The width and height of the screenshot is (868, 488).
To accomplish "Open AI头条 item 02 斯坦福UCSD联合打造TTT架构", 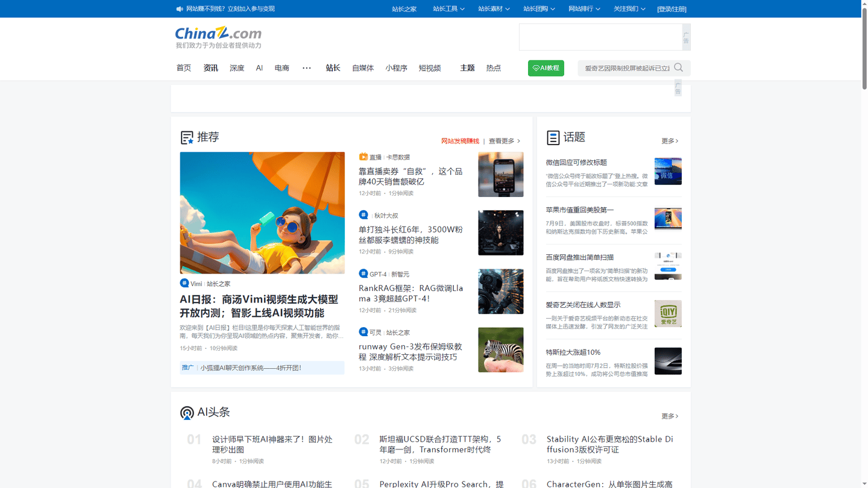I will [x=441, y=445].
